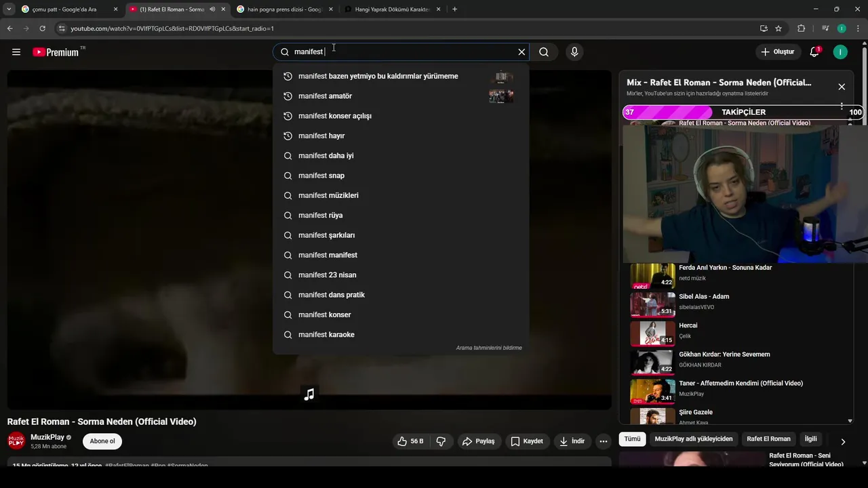The image size is (868, 488).
Task: Open the account avatar menu
Action: (840, 52)
